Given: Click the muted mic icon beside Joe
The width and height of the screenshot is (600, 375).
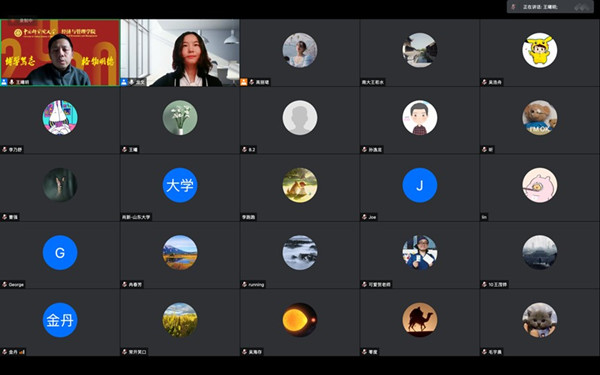Looking at the screenshot, I should [364, 217].
